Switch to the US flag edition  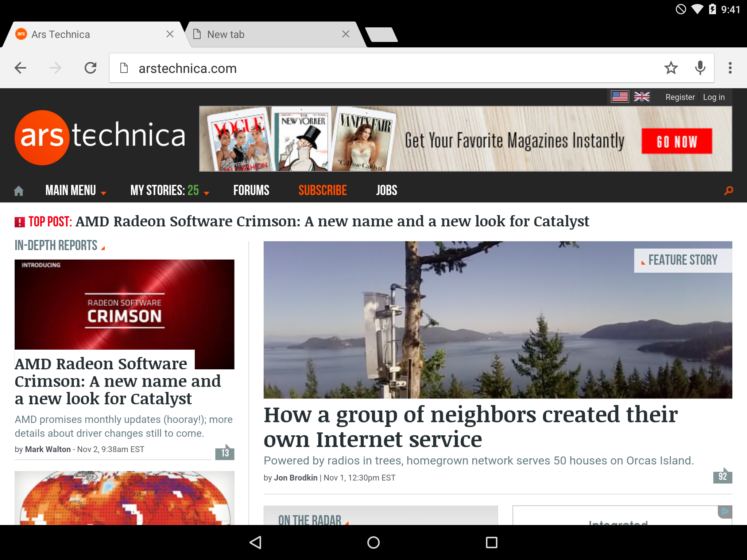tap(620, 97)
